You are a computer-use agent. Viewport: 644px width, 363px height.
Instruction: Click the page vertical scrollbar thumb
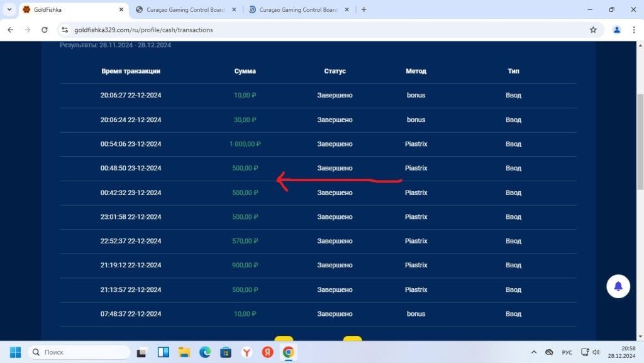(x=640, y=142)
